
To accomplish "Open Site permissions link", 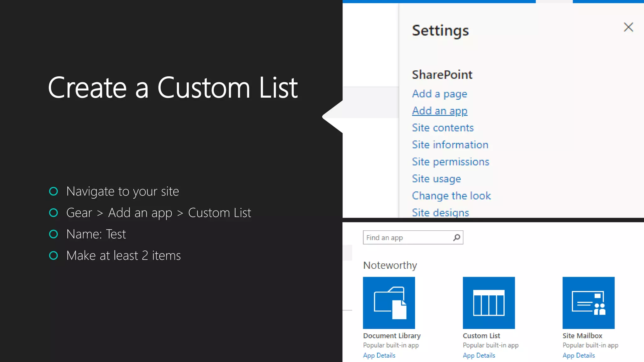I will [451, 162].
